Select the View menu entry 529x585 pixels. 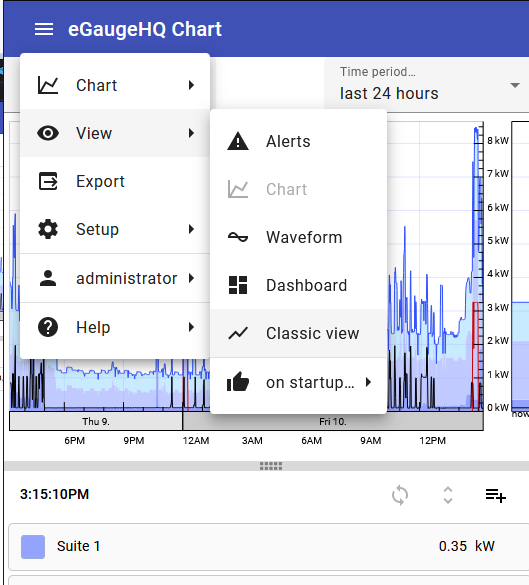click(115, 133)
